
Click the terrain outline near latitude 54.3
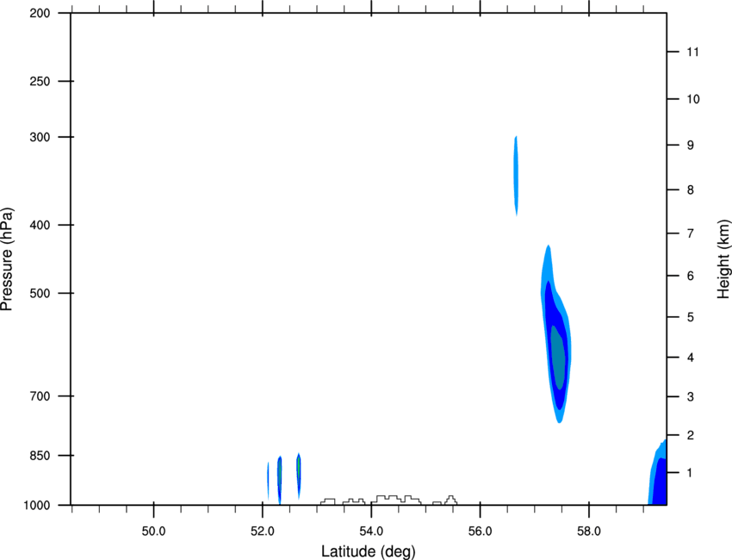tap(396, 500)
